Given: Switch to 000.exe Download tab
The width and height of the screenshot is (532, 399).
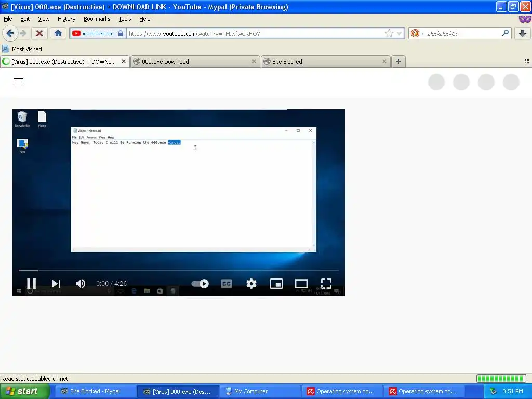Looking at the screenshot, I should (x=195, y=62).
